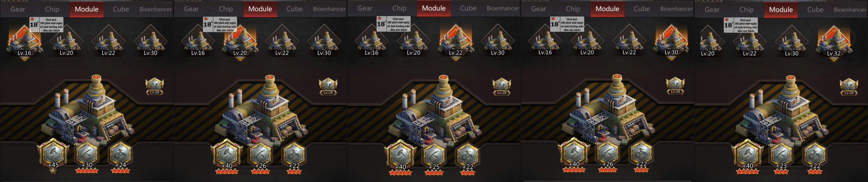Open the axe badge marked +45
Screen dimensions: 868x182
tap(53, 154)
